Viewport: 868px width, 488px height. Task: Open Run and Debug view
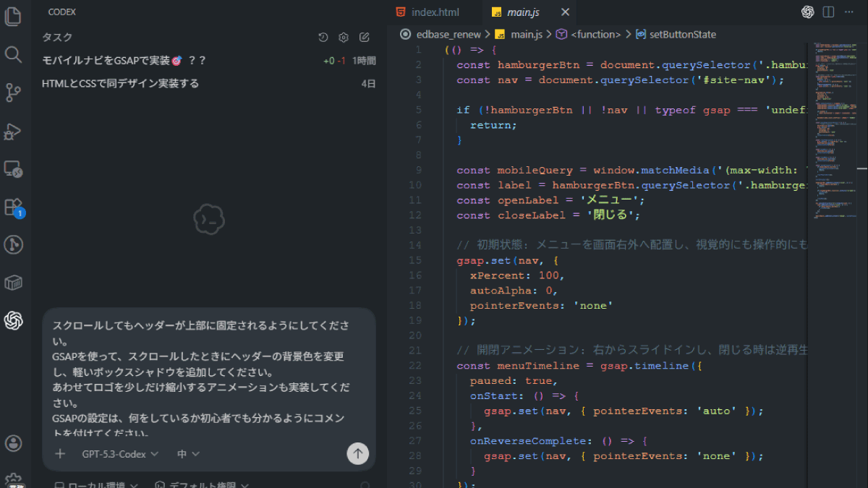coord(13,131)
